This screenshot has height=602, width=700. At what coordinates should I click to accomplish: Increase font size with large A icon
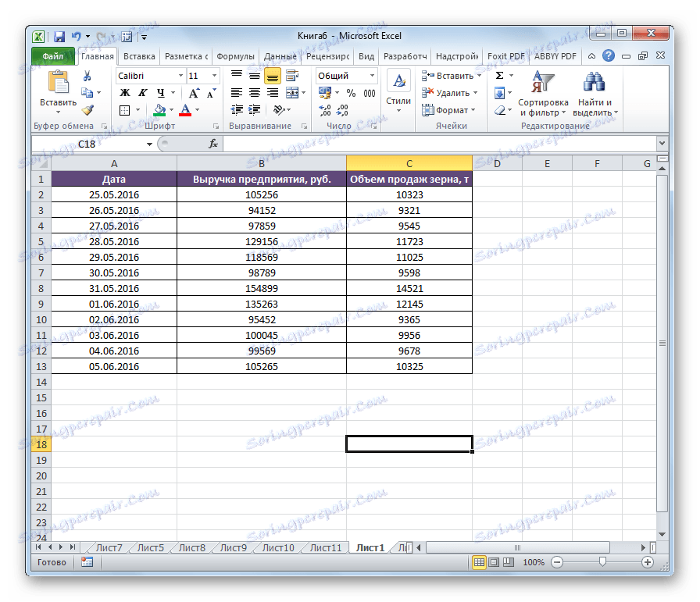pos(194,93)
